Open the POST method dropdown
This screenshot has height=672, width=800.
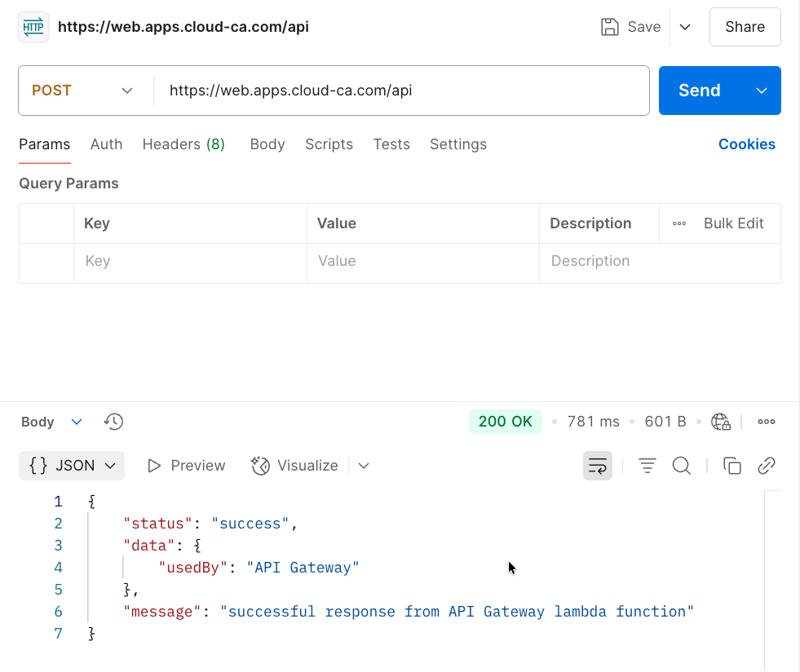point(82,91)
